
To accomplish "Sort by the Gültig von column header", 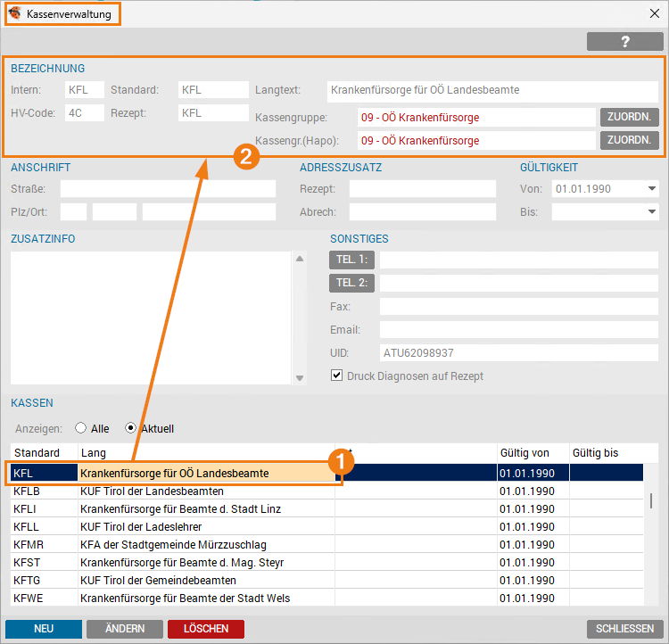I will [x=532, y=453].
